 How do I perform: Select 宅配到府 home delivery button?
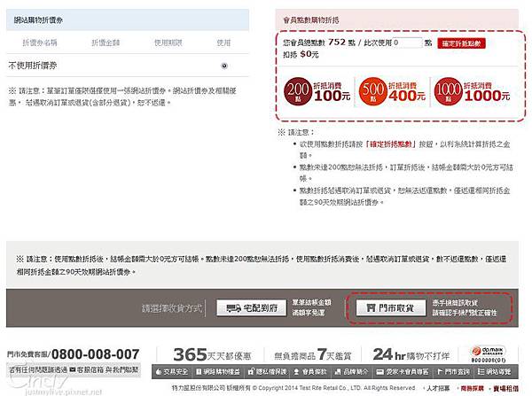tap(252, 307)
